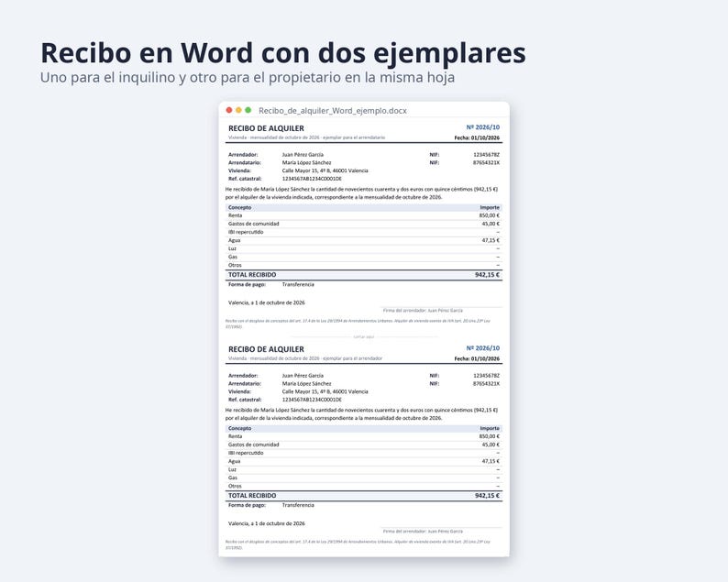Click the 'Agua' amount '47,15 €' in lower receipt
Viewport: 728px width, 582px height.
491,461
